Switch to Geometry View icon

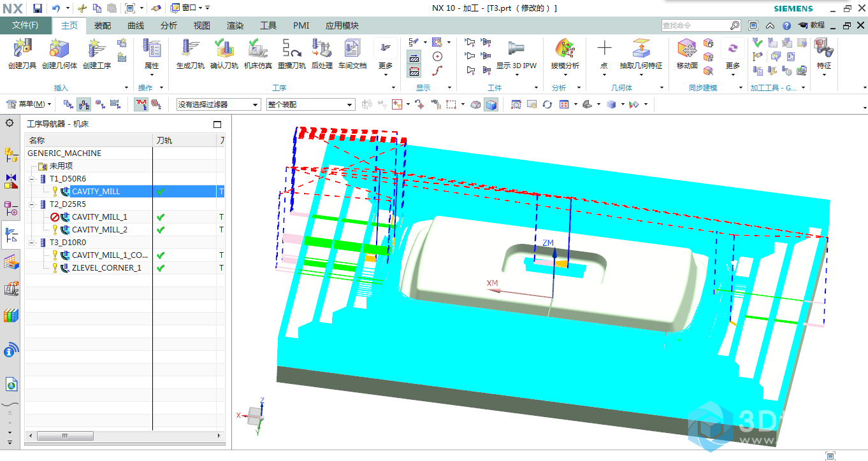[99, 104]
